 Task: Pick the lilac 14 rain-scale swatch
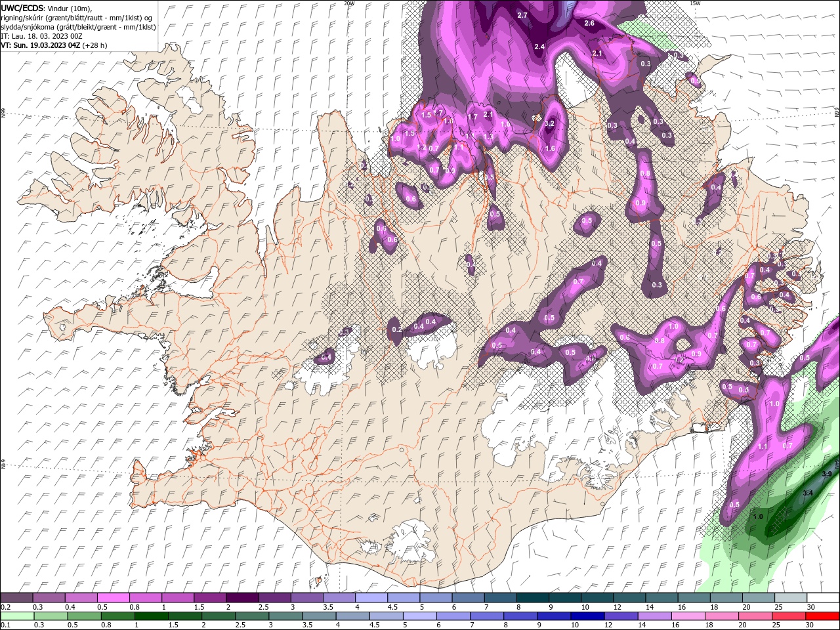654,616
